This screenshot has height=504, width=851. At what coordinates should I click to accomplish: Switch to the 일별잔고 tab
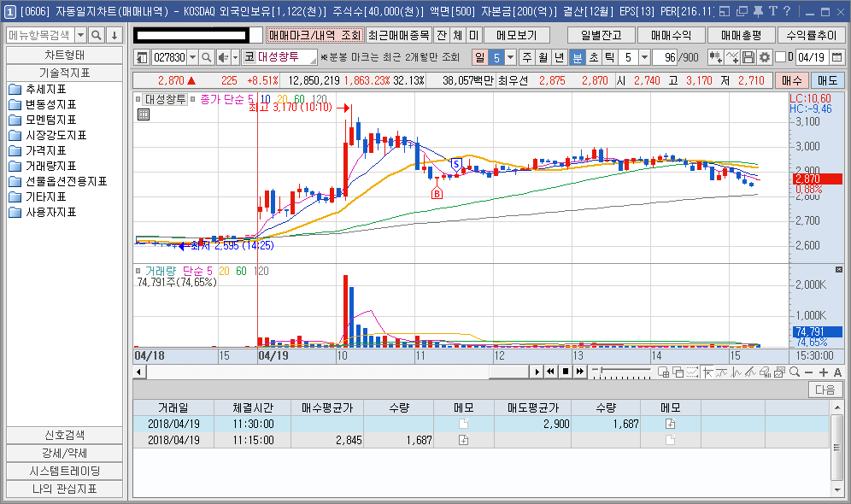tap(602, 35)
